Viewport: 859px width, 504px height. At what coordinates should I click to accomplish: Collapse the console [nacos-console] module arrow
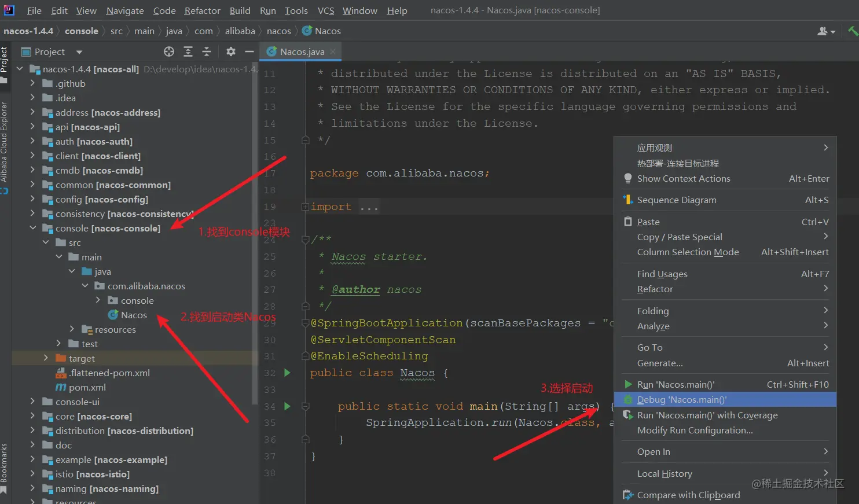33,228
